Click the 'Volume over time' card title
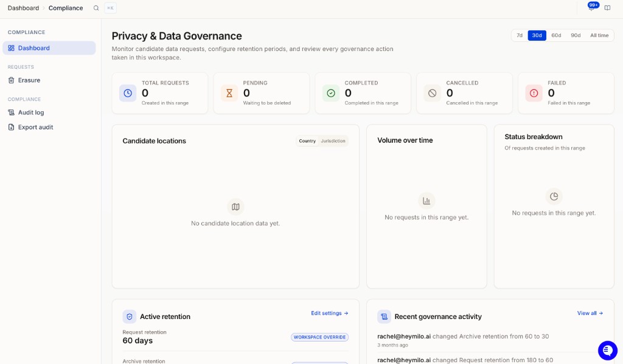Image resolution: width=623 pixels, height=364 pixels. [x=405, y=140]
